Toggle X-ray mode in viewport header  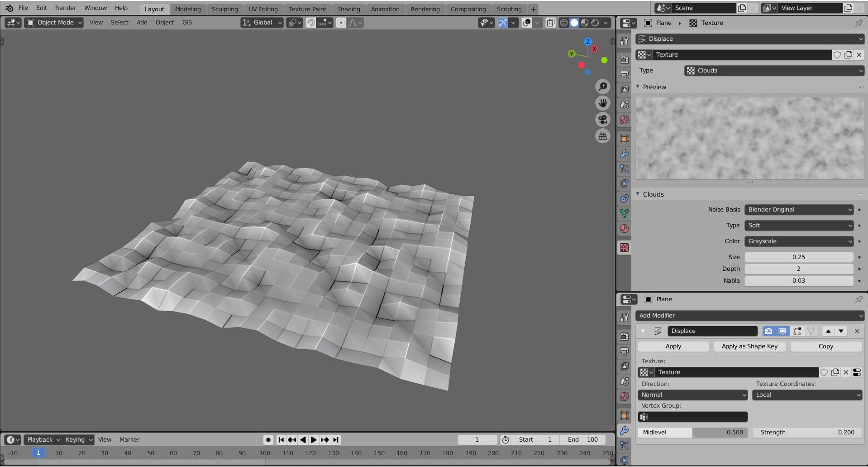[551, 23]
